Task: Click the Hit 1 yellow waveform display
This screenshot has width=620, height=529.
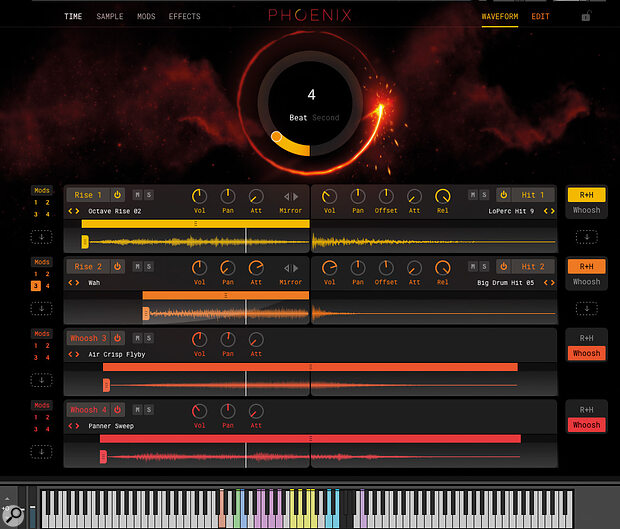Action: [434, 241]
